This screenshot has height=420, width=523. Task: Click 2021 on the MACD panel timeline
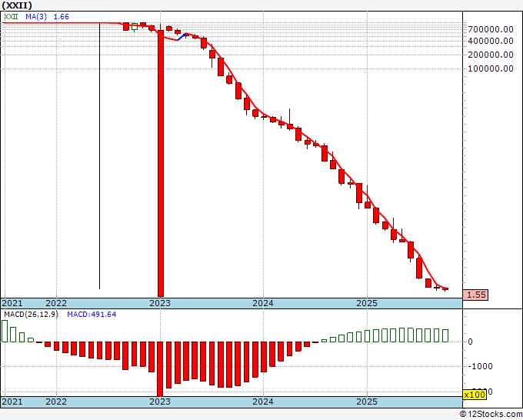(12, 402)
